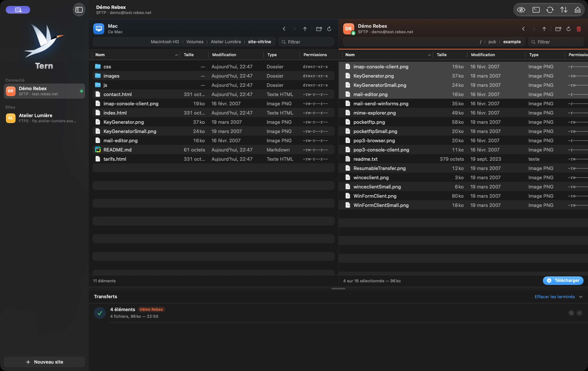
Task: Toggle the sidebar panel
Action: click(x=79, y=10)
